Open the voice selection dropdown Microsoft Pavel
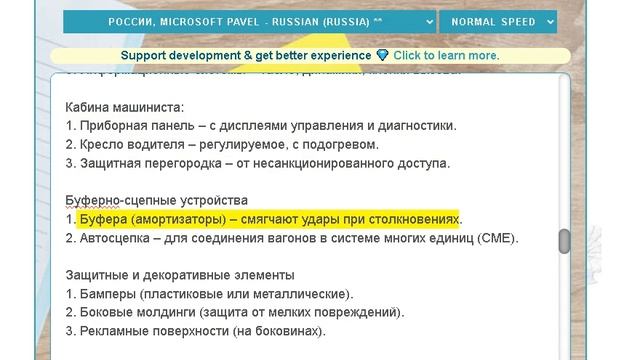 point(249,22)
